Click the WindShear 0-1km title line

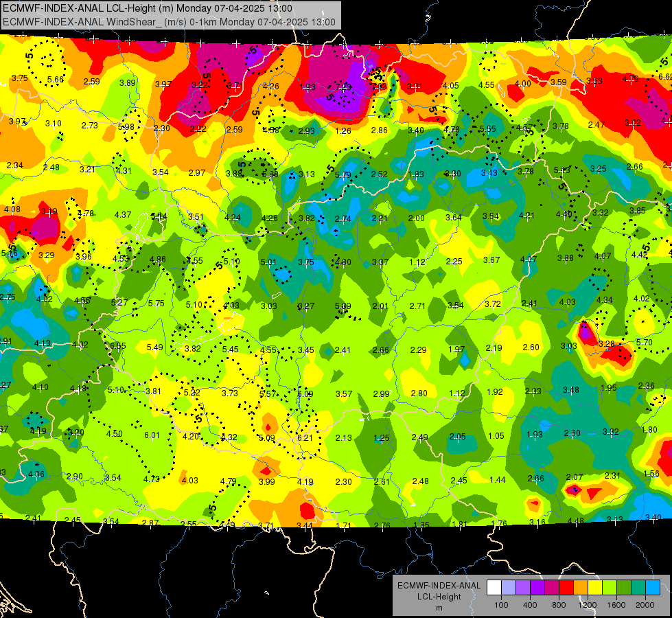click(170, 22)
